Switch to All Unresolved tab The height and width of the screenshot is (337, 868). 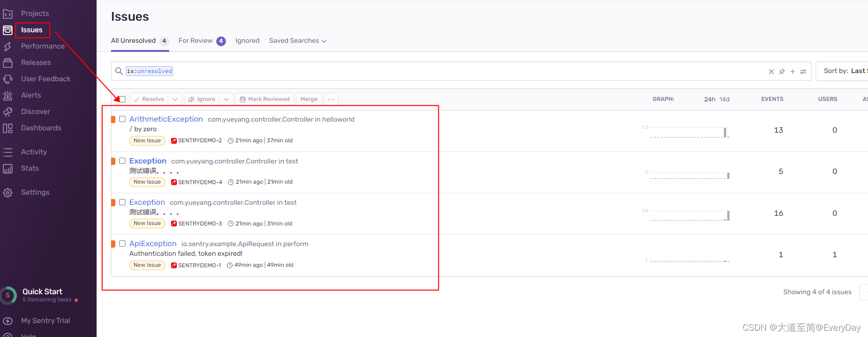[x=140, y=41]
